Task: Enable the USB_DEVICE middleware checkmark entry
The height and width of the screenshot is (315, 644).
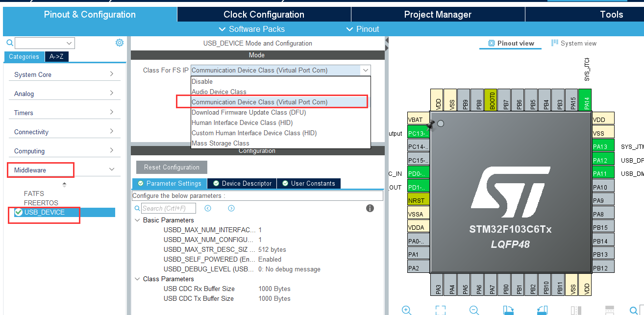Action: 43,212
